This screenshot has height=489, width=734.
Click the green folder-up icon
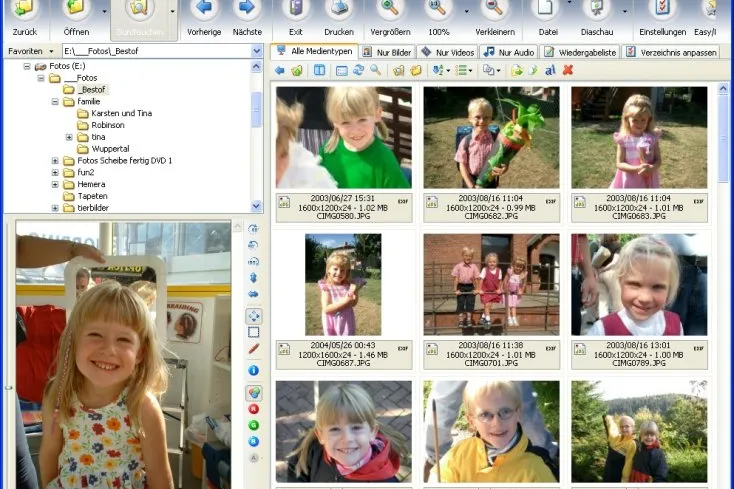[x=297, y=71]
